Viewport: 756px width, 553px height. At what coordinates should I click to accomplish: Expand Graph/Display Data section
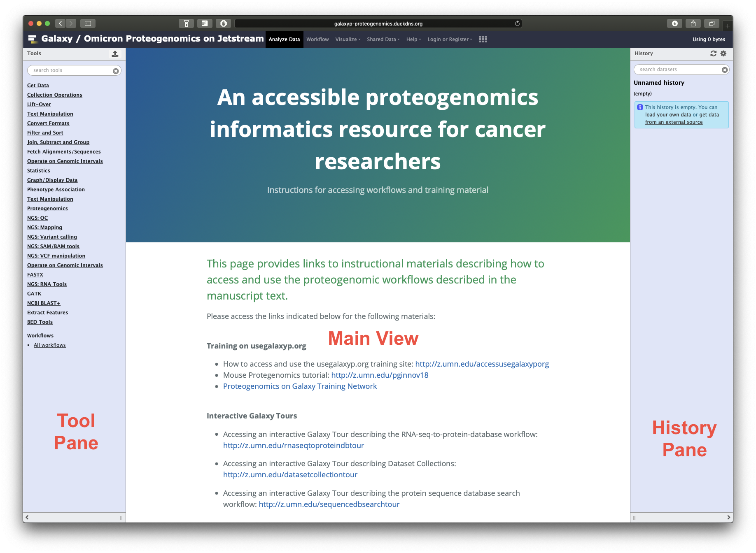pyautogui.click(x=52, y=180)
